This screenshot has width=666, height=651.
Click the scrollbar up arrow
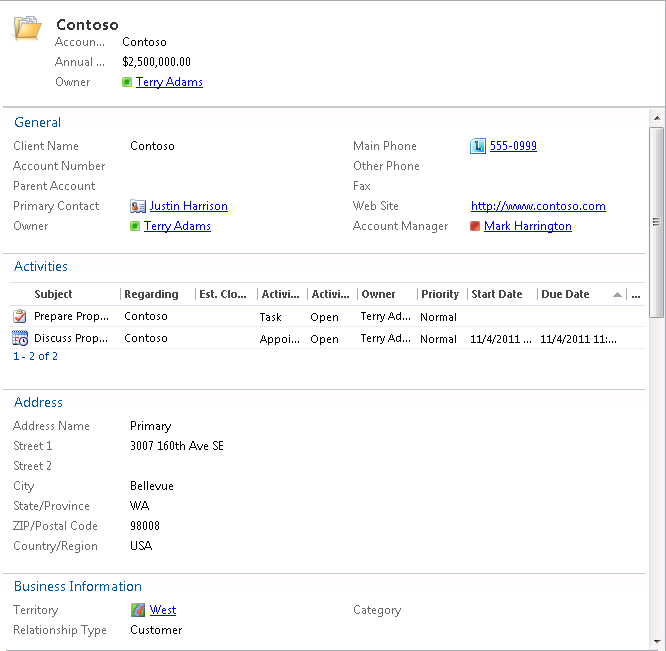(x=656, y=116)
